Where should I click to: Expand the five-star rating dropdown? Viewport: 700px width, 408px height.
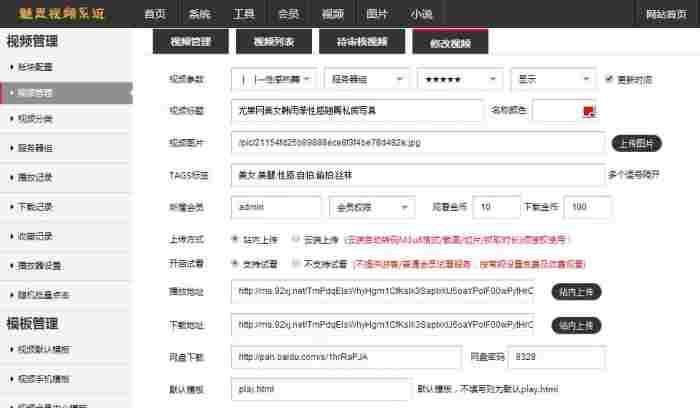coord(458,78)
